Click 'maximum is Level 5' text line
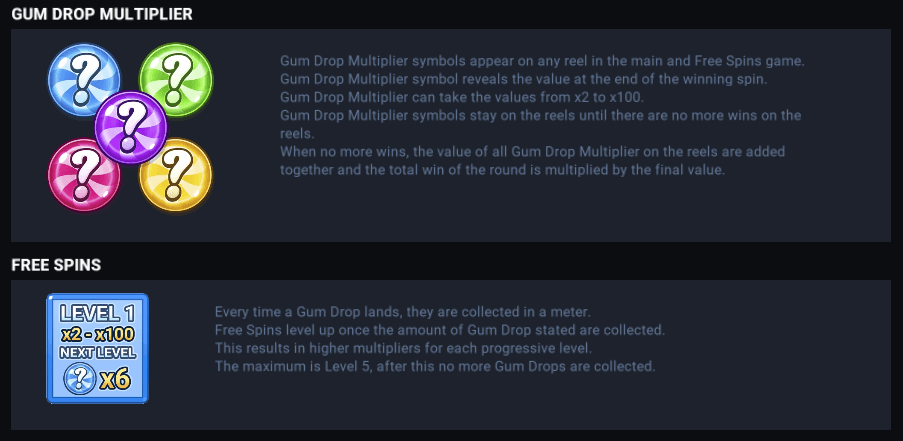This screenshot has height=441, width=903. 435,367
